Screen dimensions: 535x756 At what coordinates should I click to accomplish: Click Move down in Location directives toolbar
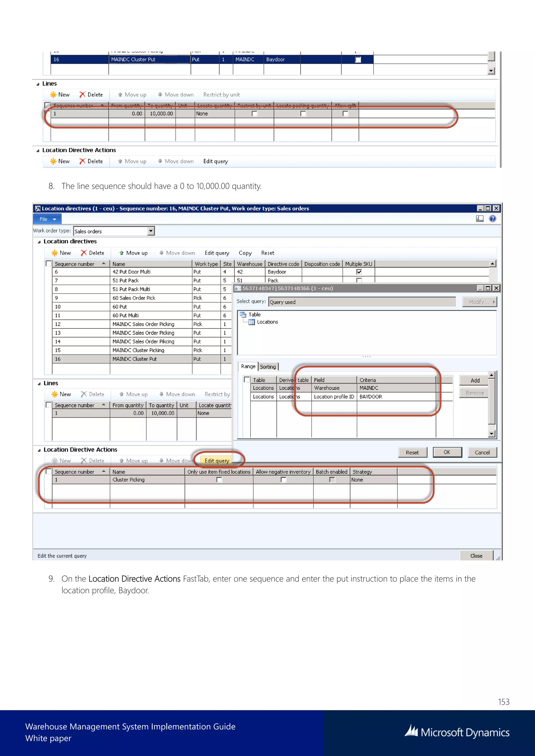click(x=177, y=253)
